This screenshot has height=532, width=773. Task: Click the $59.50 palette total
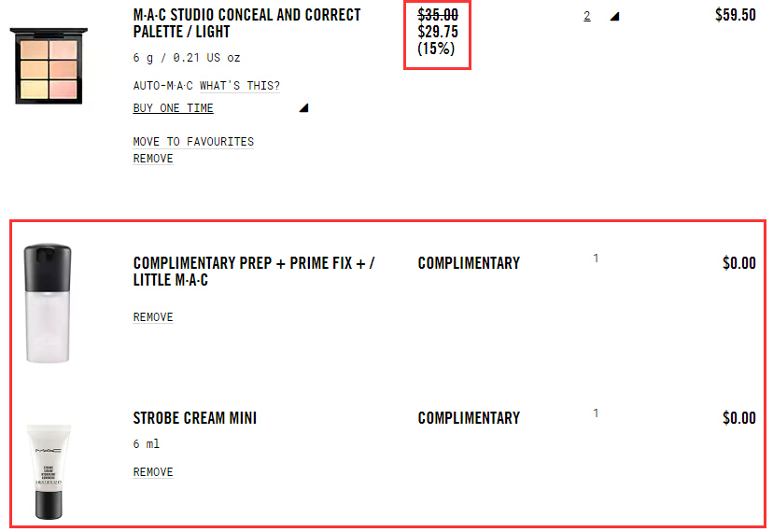[735, 16]
